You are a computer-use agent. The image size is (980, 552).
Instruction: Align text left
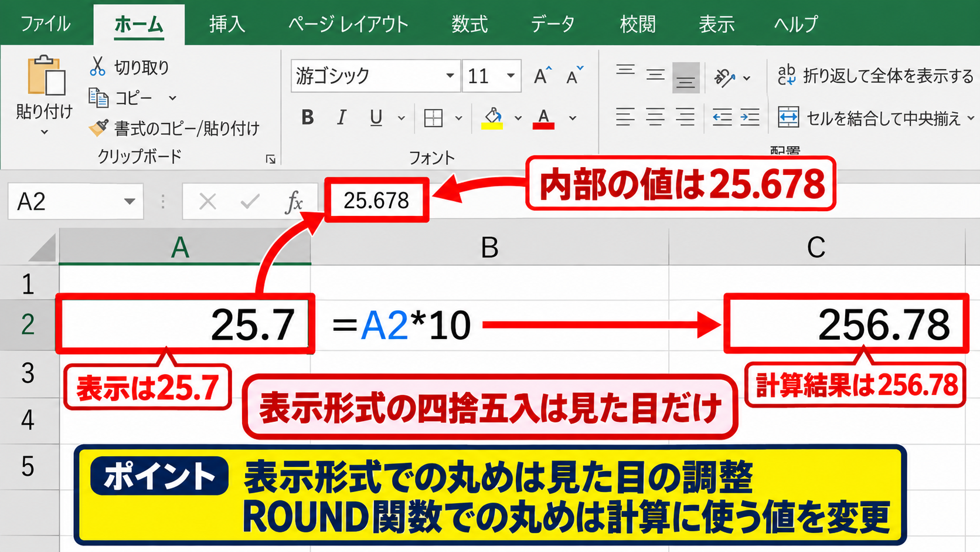[625, 117]
